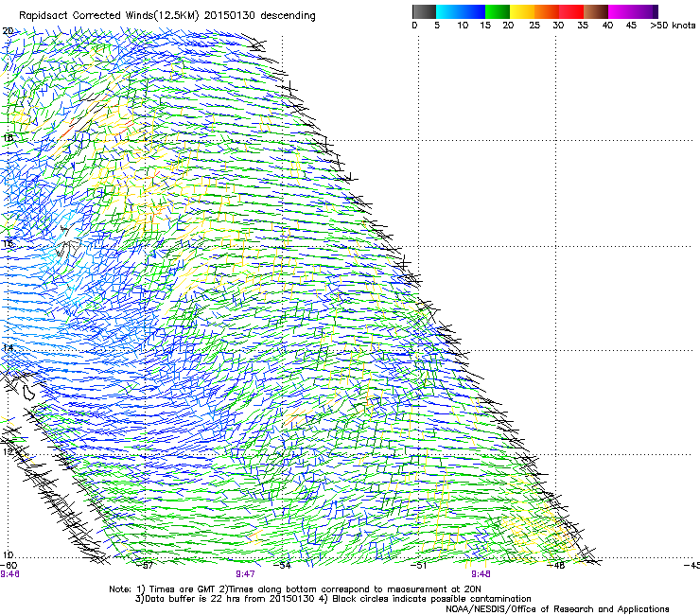Click the '45' legend scale label
The width and height of the screenshot is (700, 615).
[x=631, y=26]
